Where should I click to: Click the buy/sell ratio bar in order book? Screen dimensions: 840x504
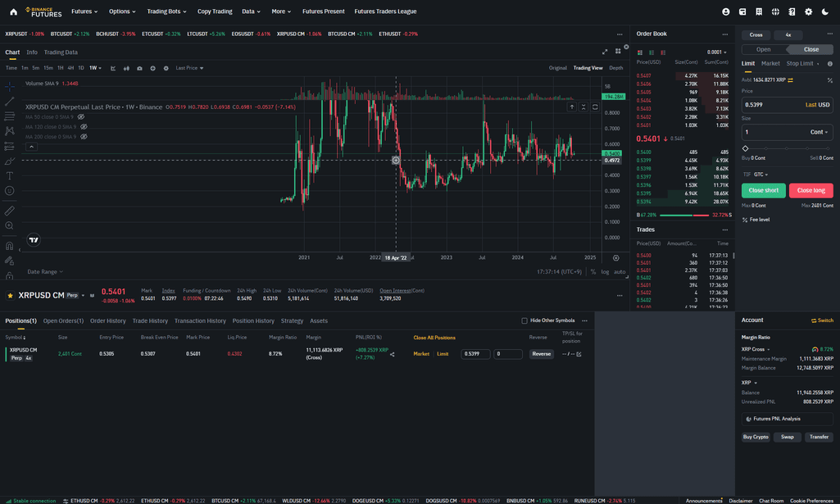tap(684, 215)
